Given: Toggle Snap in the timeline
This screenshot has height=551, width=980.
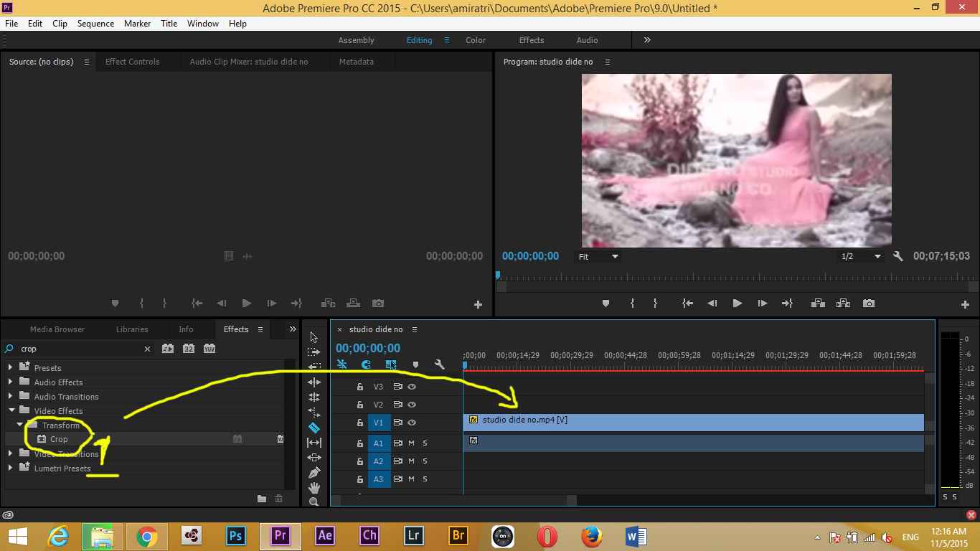Looking at the screenshot, I should point(366,364).
